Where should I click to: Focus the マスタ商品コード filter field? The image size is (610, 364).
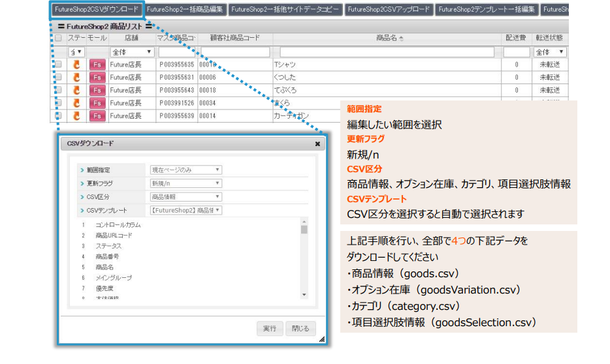tap(176, 52)
